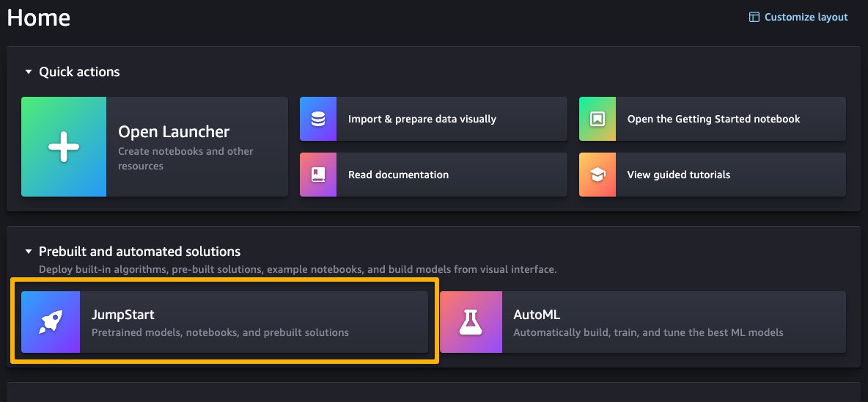Open the Customize layout link

tap(798, 17)
